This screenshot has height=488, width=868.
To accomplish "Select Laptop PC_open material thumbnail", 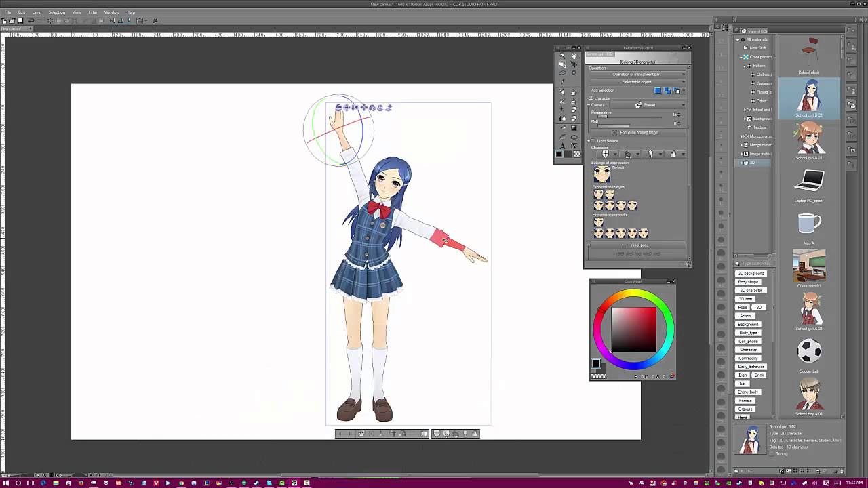I will coord(809,184).
